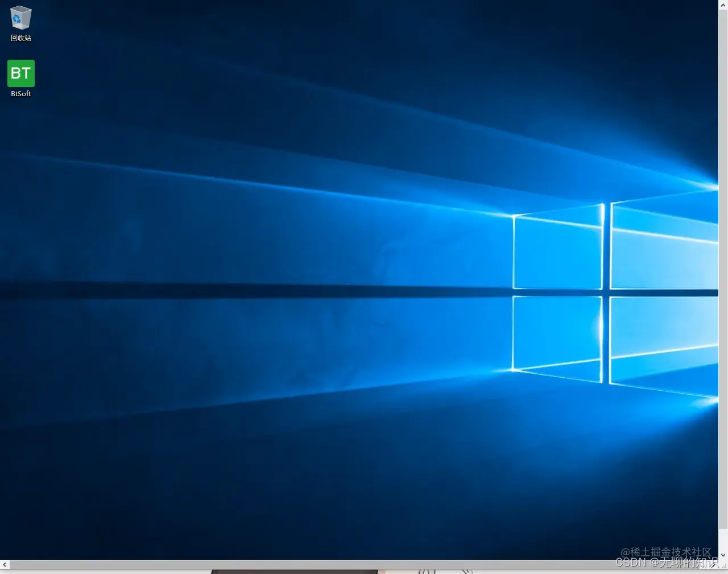Select the Recycle Bin desktop icon
The width and height of the screenshot is (728, 574).
(21, 23)
